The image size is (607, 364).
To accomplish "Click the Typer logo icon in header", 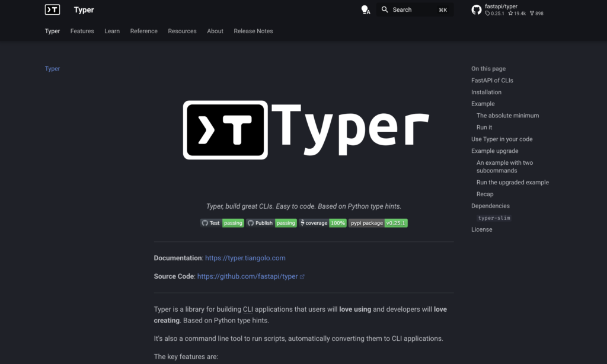I will coord(52,9).
